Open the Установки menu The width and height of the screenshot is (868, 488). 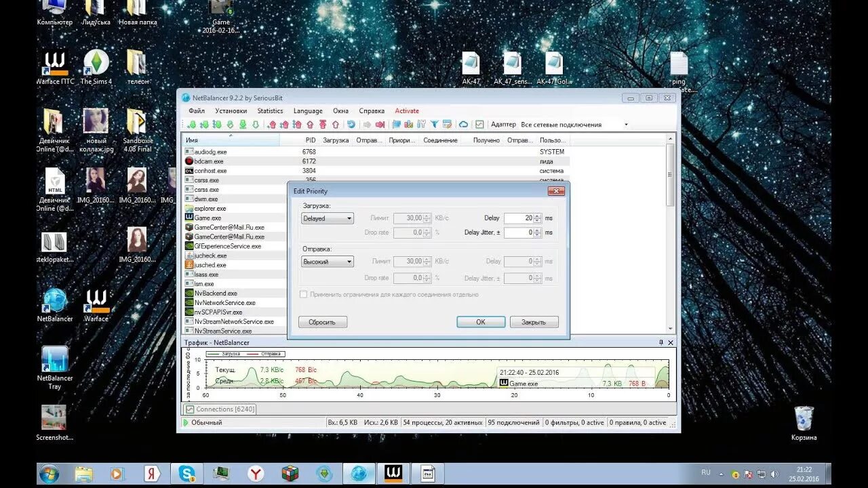[x=231, y=110]
